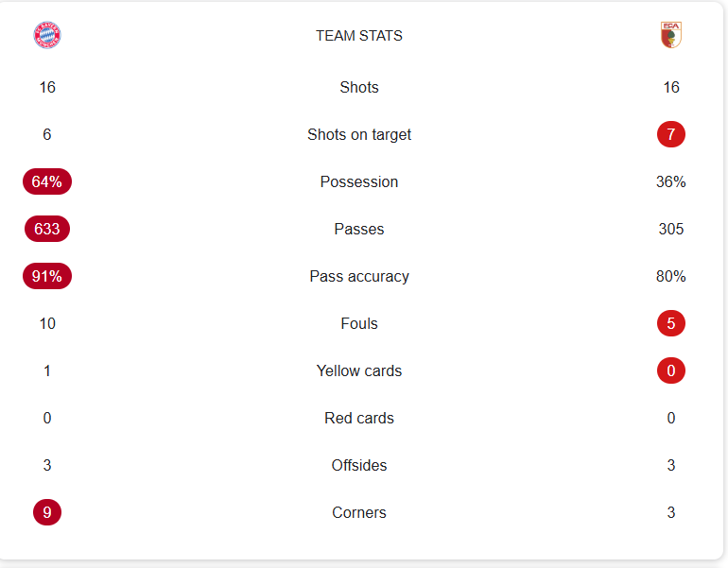The height and width of the screenshot is (568, 728).
Task: Click Bayern's 91% pass accuracy badge
Action: (x=47, y=276)
